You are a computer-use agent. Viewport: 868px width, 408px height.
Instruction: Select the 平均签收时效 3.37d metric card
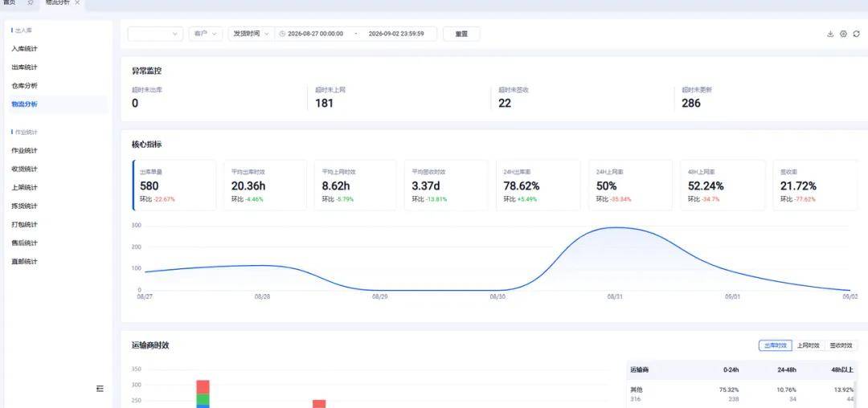tap(446, 186)
